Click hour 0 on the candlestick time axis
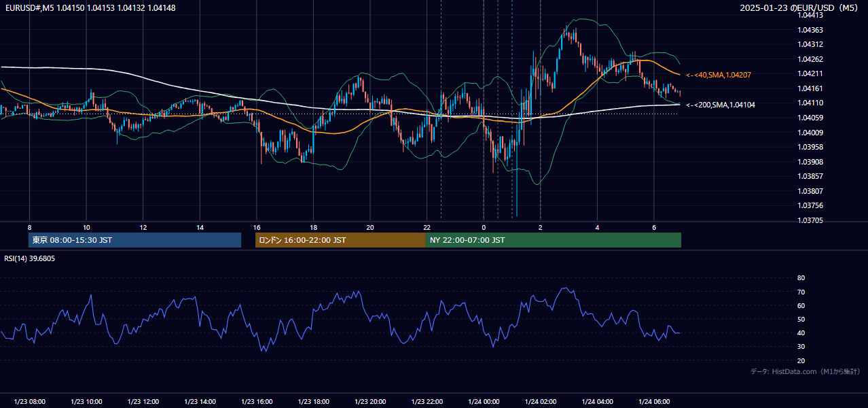This screenshot has height=408, width=868. click(x=484, y=227)
